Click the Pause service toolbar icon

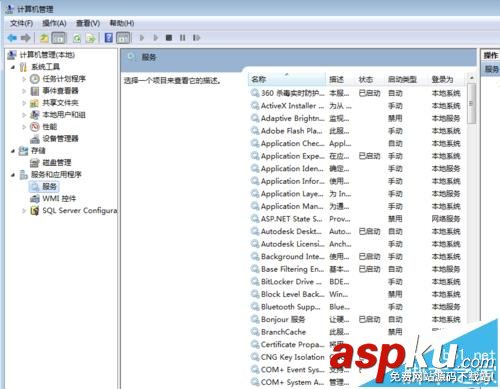coord(183,38)
